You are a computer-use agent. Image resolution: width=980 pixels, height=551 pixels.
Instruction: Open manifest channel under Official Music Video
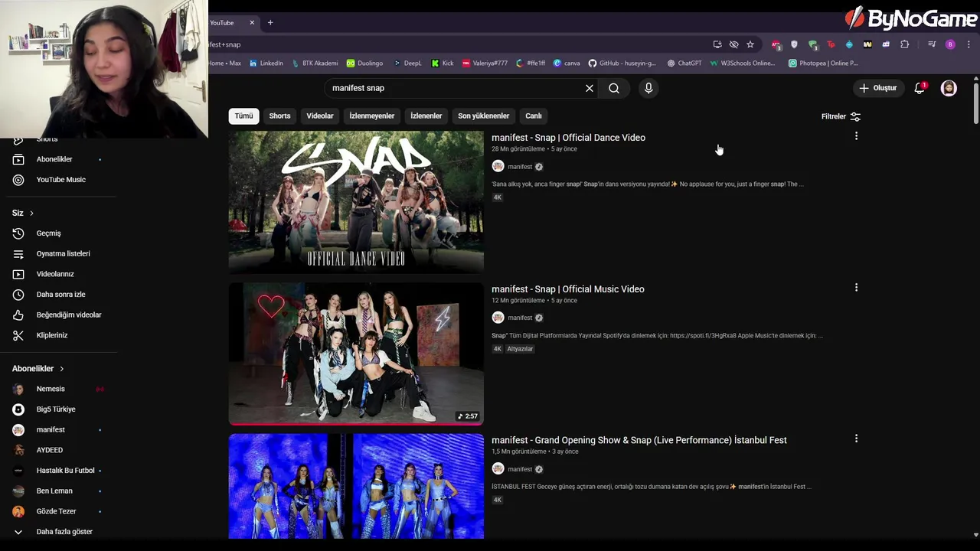click(520, 318)
